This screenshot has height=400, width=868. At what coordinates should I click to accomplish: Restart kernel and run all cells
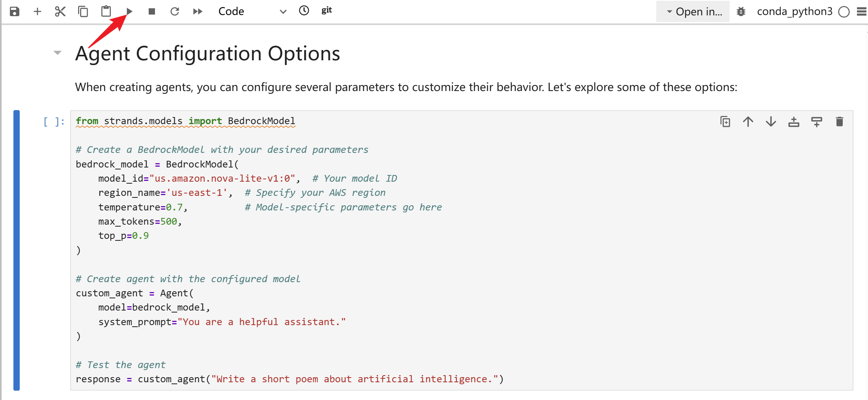click(x=198, y=11)
